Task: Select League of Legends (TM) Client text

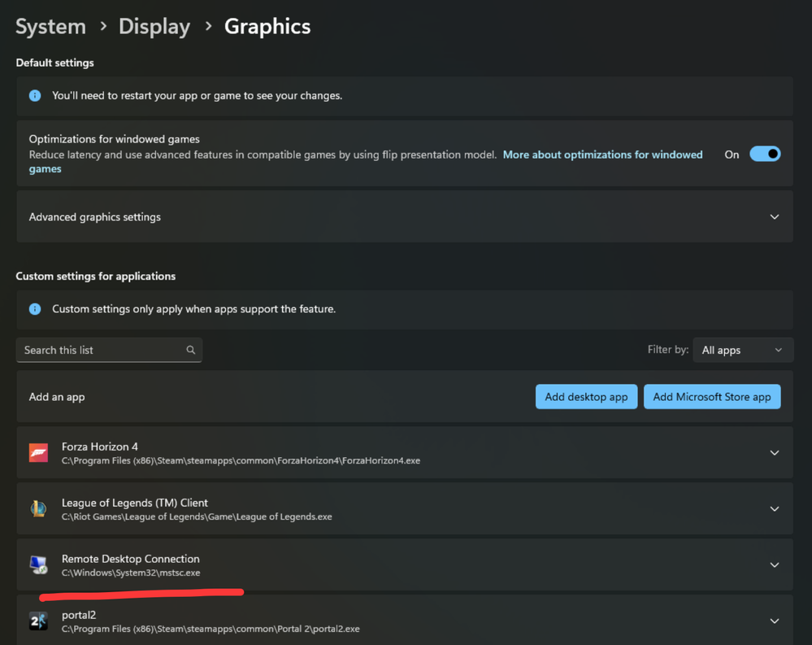Action: pyautogui.click(x=135, y=503)
